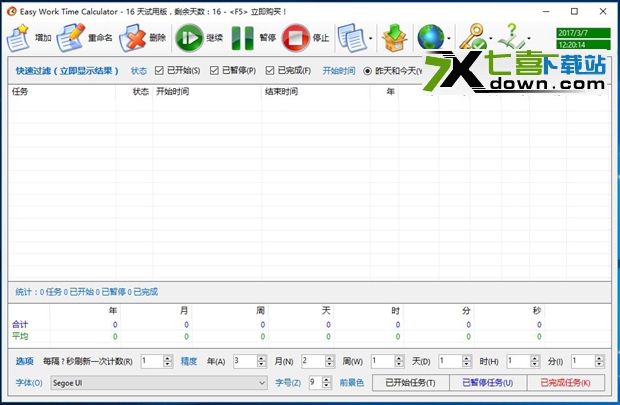Click the app icon in the title bar
Screen dimensions: 620x405
click(12, 11)
